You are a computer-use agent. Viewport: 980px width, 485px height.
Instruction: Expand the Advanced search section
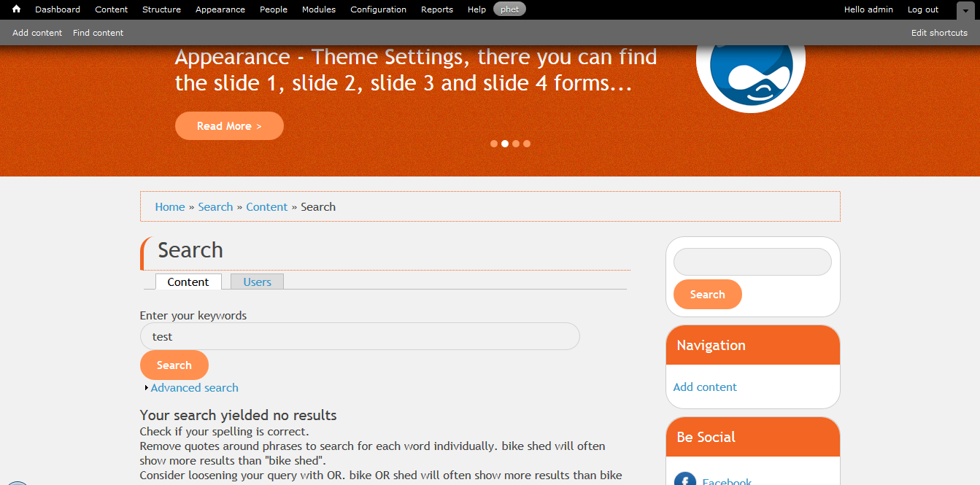coord(195,388)
